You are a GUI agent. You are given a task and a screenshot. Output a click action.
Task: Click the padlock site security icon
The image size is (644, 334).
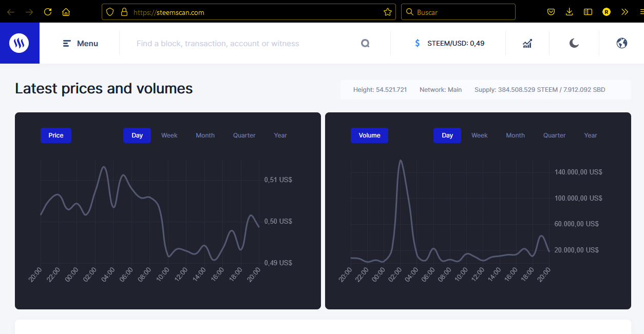pos(124,12)
